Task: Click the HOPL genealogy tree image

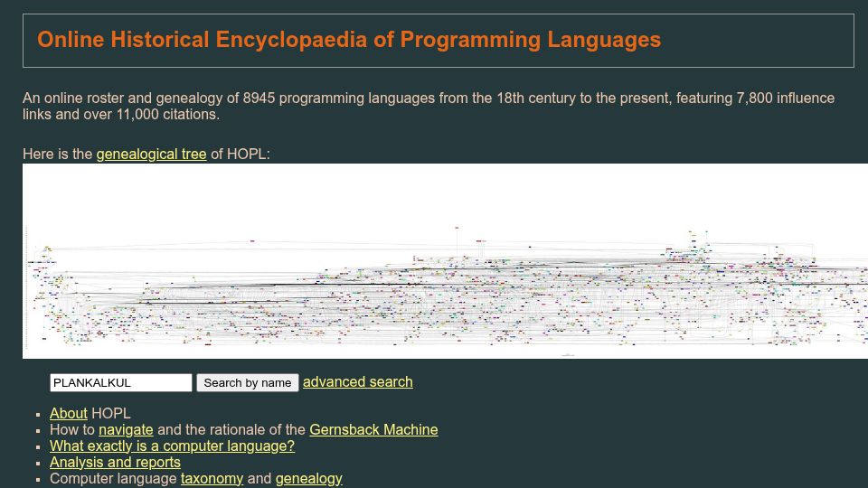Action: point(445,261)
